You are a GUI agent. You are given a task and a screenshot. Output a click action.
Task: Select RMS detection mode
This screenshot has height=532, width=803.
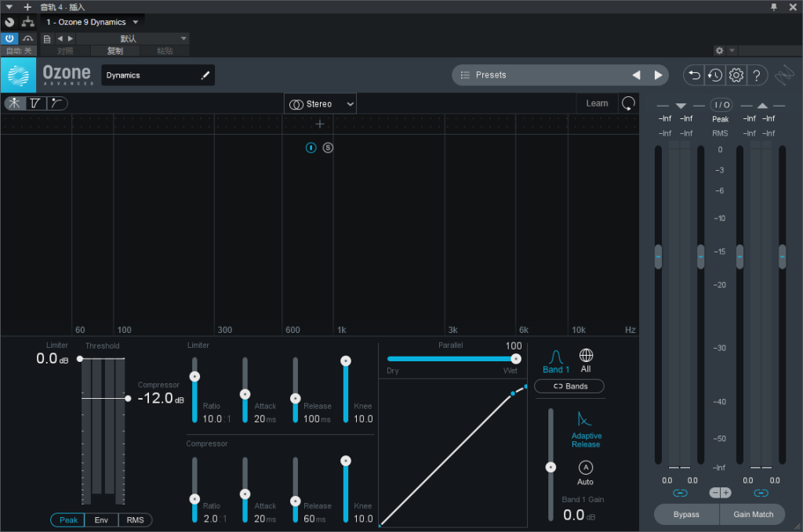point(135,520)
